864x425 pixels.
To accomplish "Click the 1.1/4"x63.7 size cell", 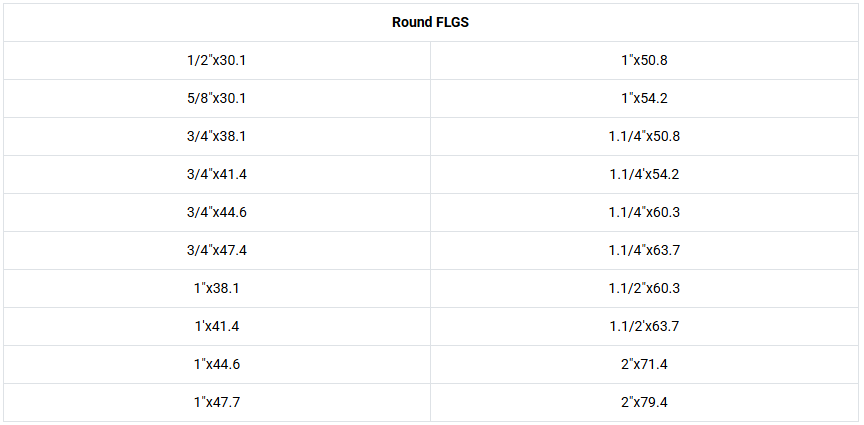I will point(644,250).
